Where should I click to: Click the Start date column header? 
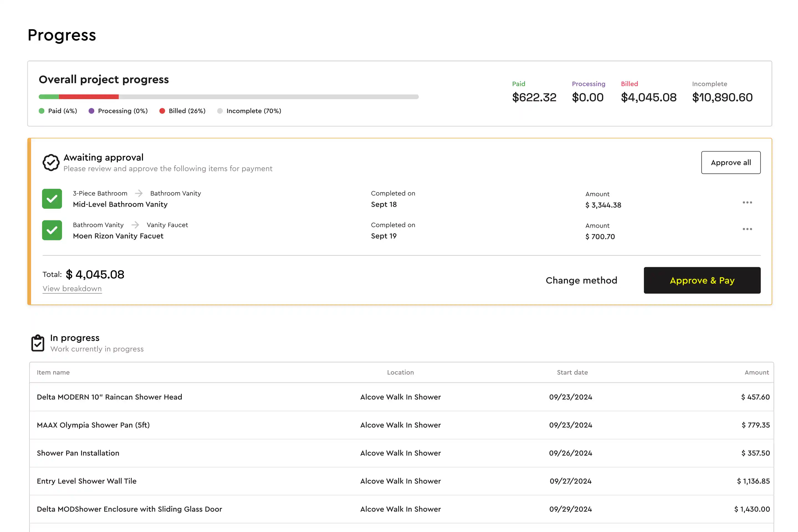(x=572, y=372)
